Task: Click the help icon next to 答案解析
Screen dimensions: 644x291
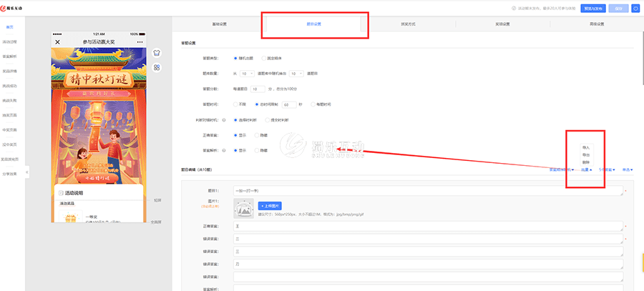Action: pos(225,150)
